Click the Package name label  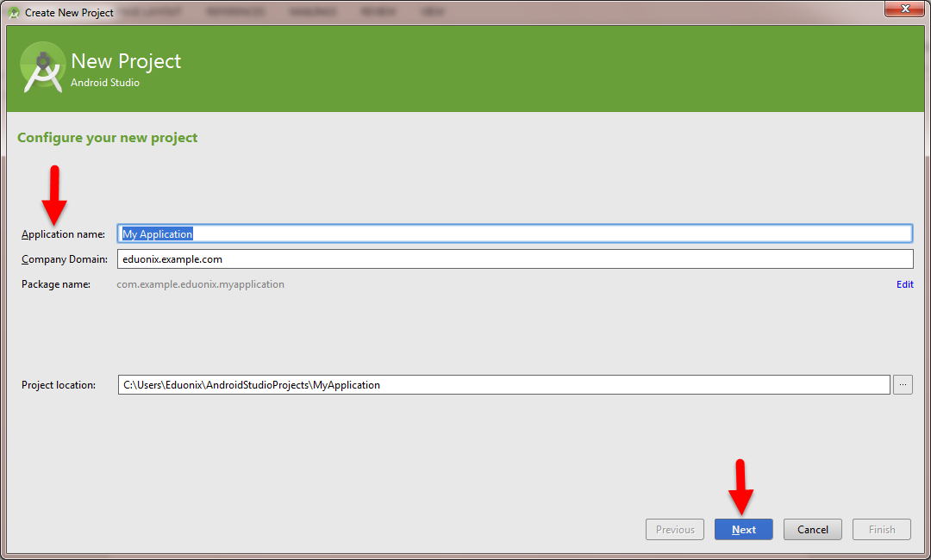click(x=56, y=284)
